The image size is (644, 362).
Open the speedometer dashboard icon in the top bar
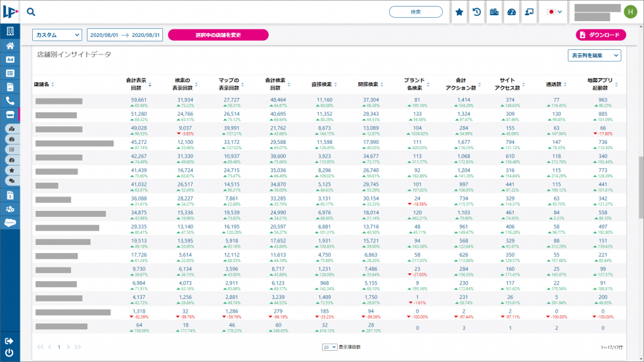coord(511,12)
